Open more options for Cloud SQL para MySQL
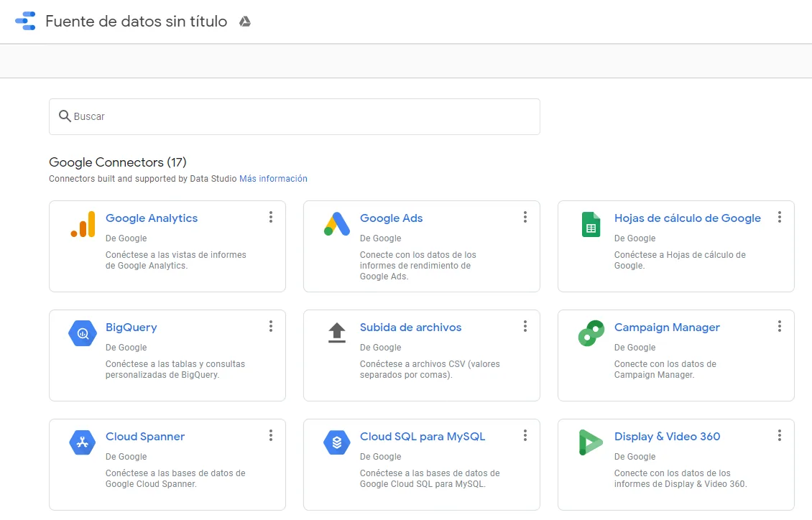Image resolution: width=812 pixels, height=520 pixels. pyautogui.click(x=525, y=436)
